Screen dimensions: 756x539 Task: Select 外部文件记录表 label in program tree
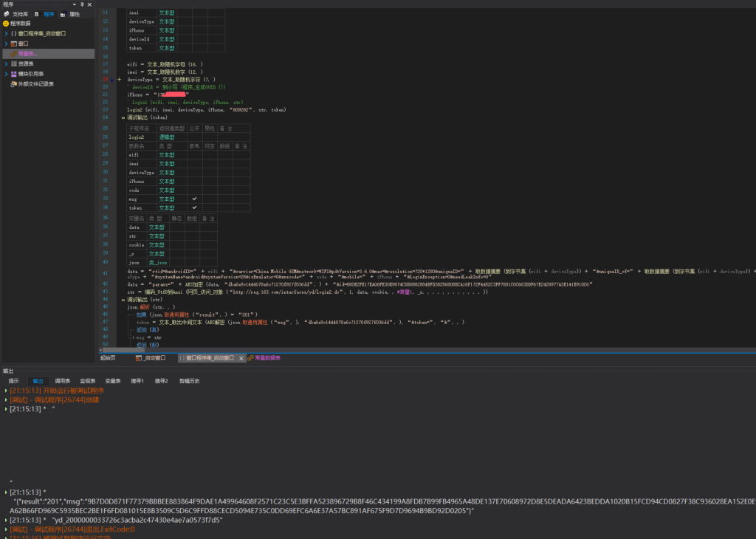pyautogui.click(x=36, y=84)
